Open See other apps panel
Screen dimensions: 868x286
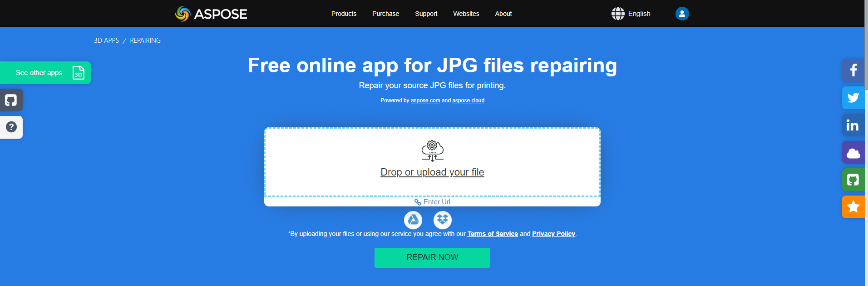pos(45,73)
